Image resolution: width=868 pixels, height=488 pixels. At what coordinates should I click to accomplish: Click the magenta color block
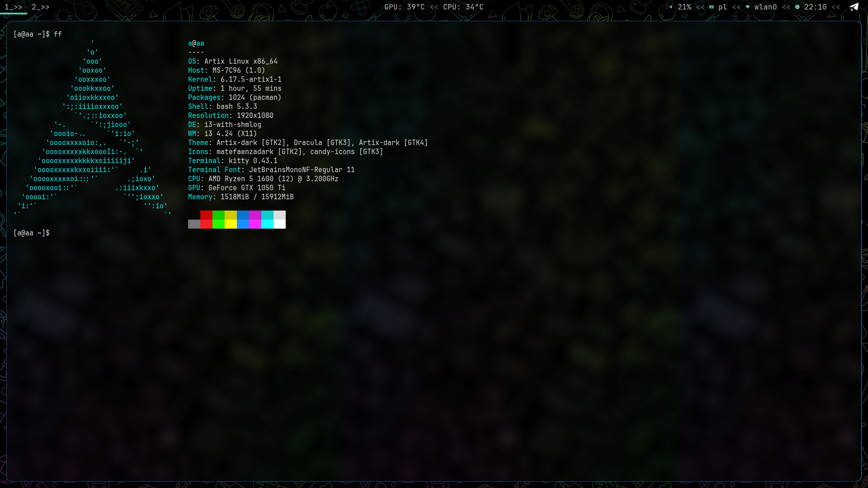[x=255, y=215]
